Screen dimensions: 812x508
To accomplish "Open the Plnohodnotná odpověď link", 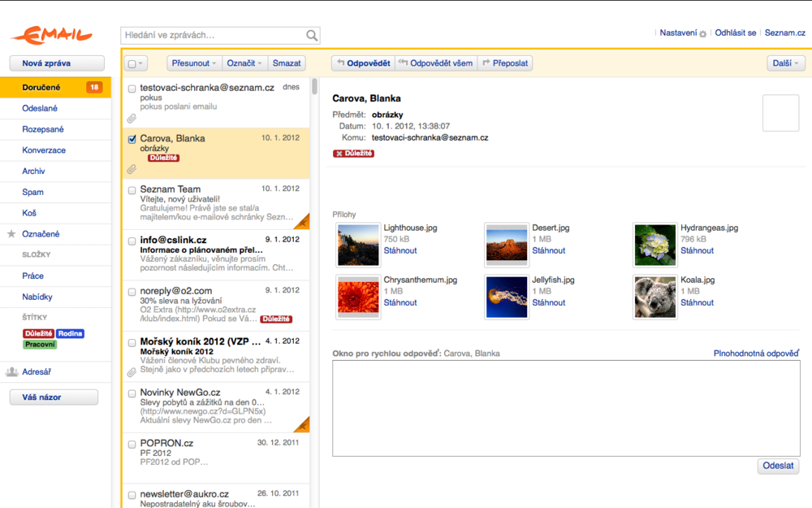I will 756,353.
